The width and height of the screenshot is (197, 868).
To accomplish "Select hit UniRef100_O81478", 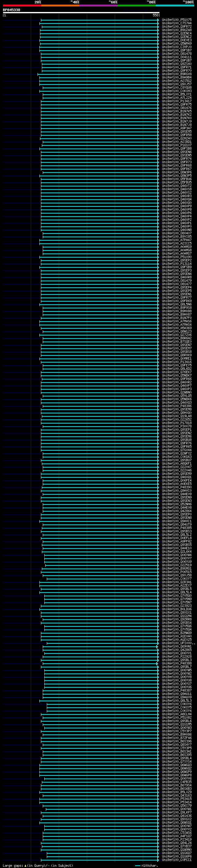I will (177, 54).
